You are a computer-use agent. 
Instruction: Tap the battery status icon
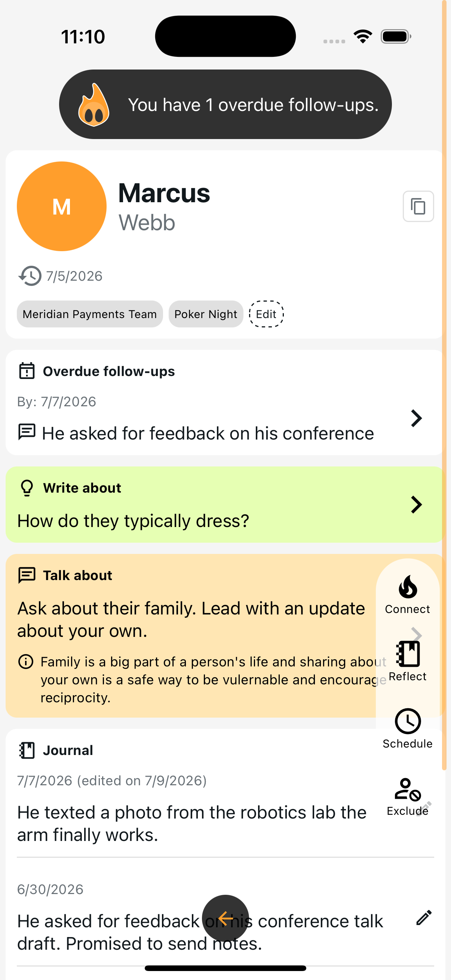click(x=396, y=37)
